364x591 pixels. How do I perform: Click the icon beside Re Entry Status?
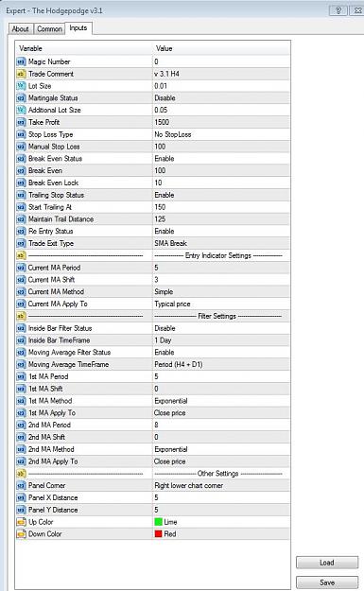[x=21, y=231]
